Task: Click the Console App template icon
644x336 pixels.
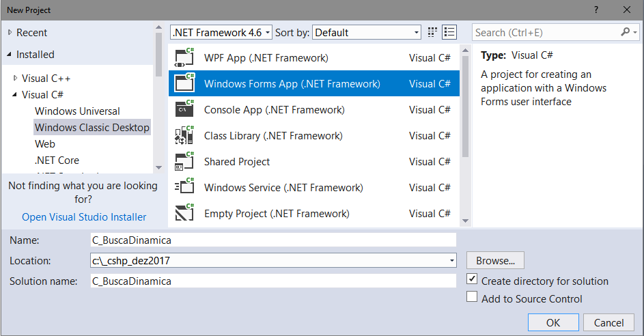Action: (184, 109)
